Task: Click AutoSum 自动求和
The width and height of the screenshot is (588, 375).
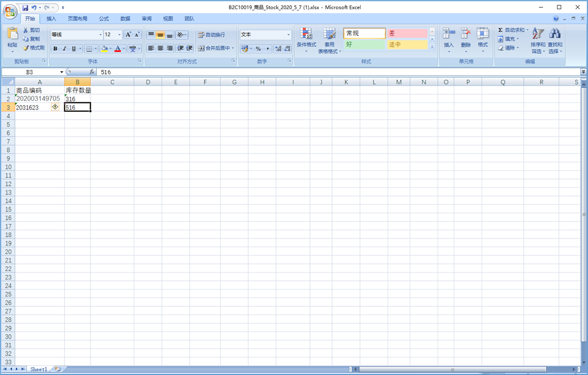Action: [x=513, y=30]
